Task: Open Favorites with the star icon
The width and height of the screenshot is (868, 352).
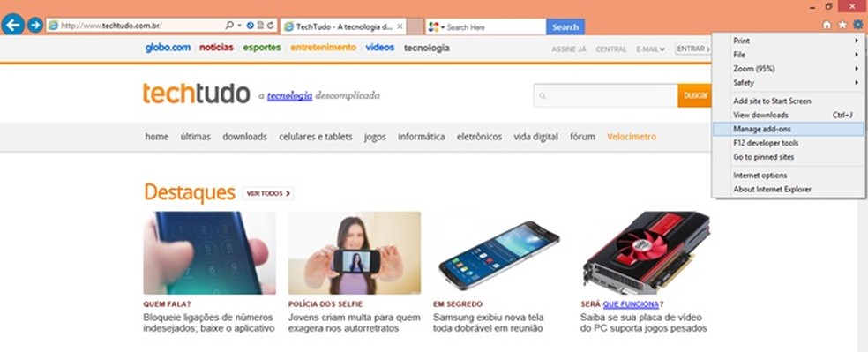Action: point(842,25)
